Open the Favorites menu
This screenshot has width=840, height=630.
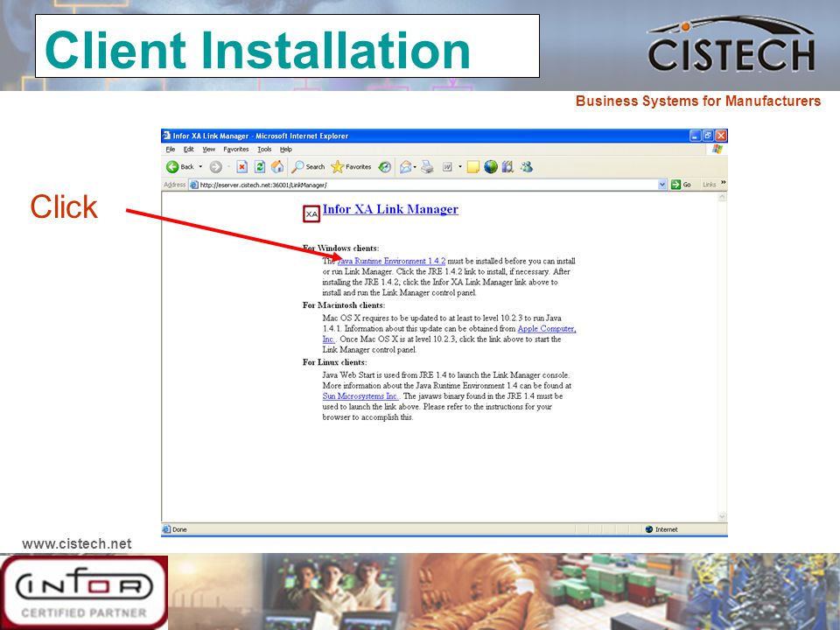[x=236, y=150]
